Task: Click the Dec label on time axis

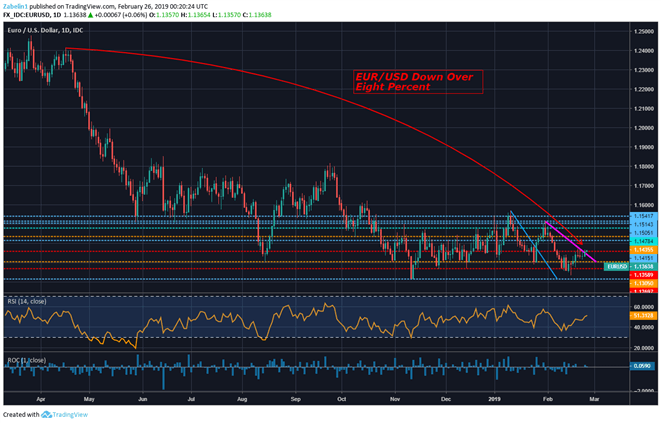Action: [x=446, y=399]
